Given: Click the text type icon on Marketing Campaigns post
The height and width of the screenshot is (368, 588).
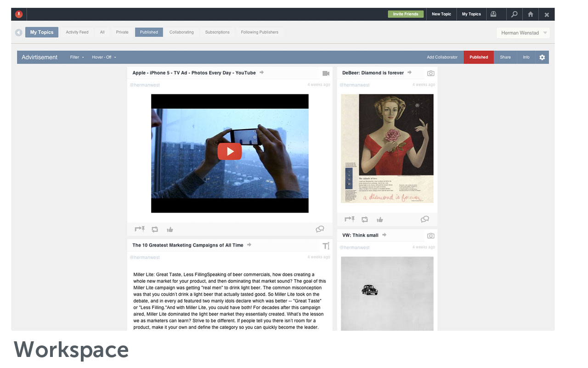Looking at the screenshot, I should (326, 246).
